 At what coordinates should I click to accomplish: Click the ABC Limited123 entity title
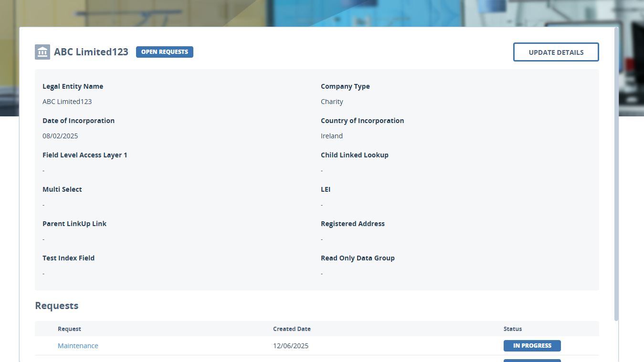91,52
